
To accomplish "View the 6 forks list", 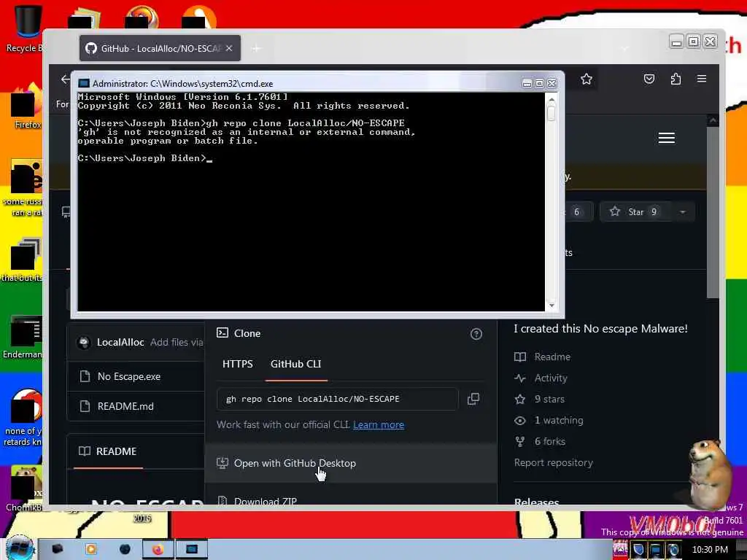I will [x=550, y=441].
